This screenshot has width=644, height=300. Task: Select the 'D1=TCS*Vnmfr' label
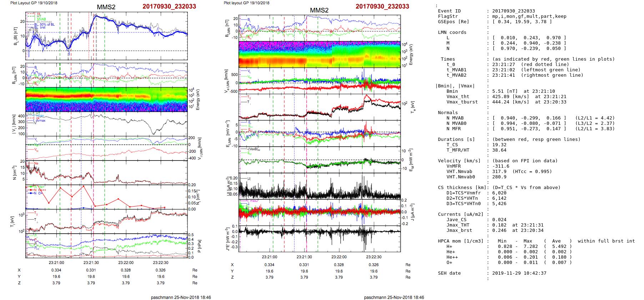coord(463,193)
